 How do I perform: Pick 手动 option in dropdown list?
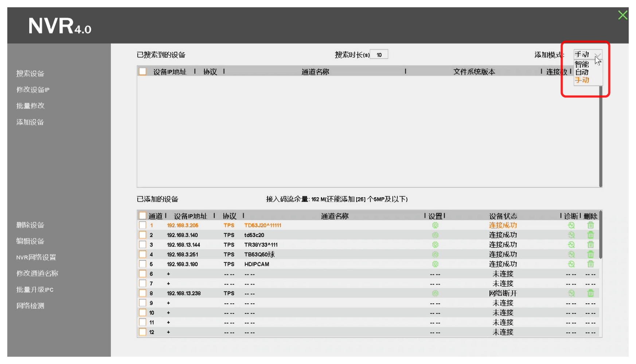(582, 80)
